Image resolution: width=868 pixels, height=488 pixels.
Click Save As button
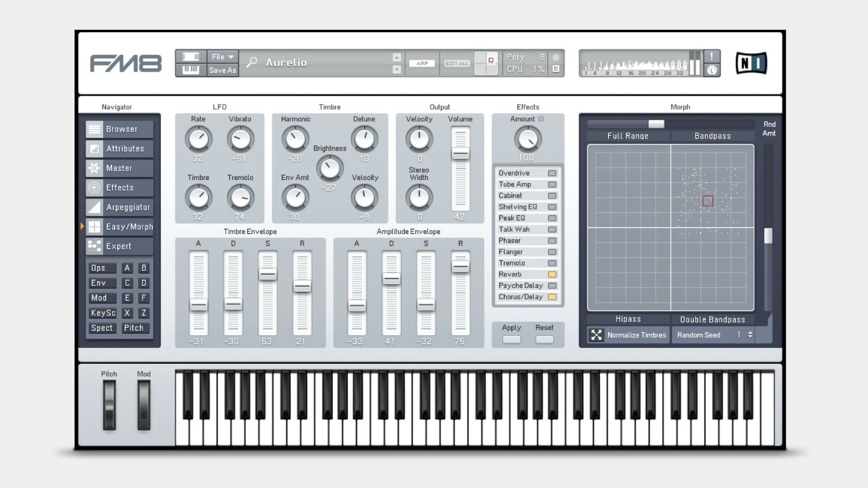point(222,70)
